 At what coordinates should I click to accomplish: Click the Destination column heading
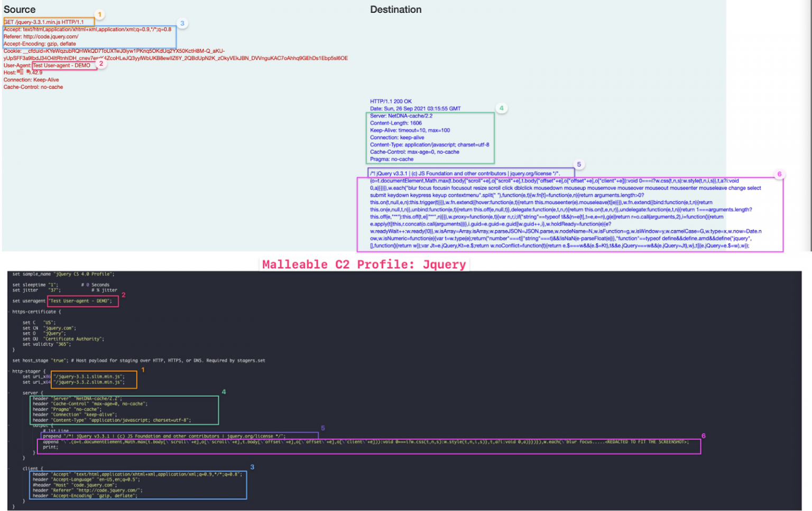[x=395, y=9]
